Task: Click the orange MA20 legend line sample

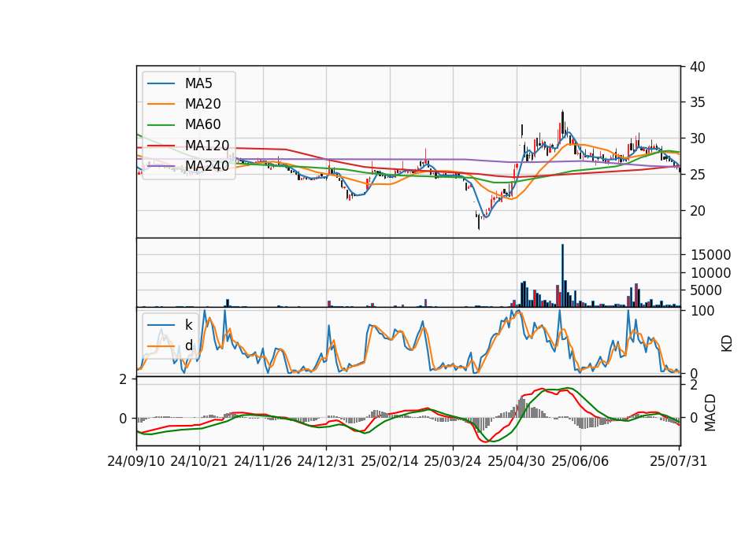Action: point(161,104)
